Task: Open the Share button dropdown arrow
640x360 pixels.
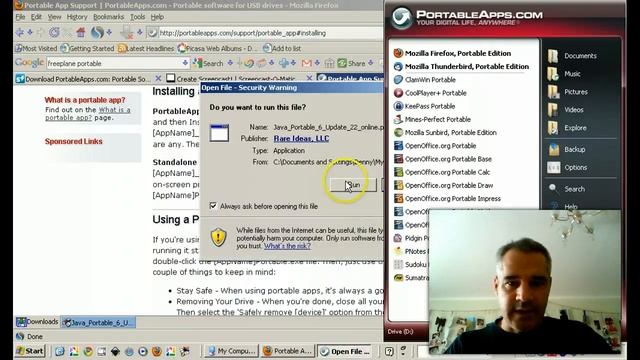Action: (371, 63)
